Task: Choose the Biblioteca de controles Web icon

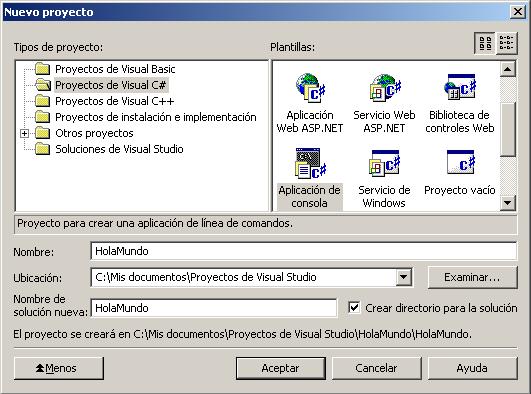Action: point(460,87)
